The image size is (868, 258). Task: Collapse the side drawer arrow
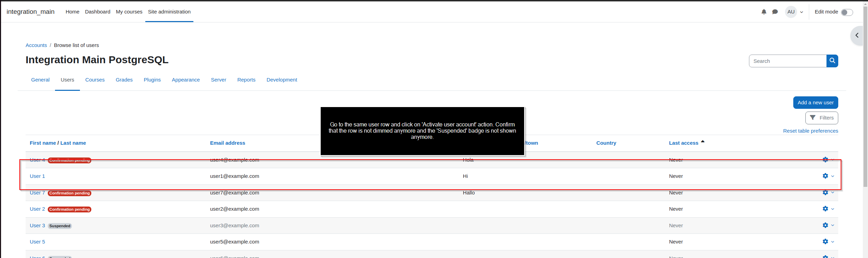[857, 35]
